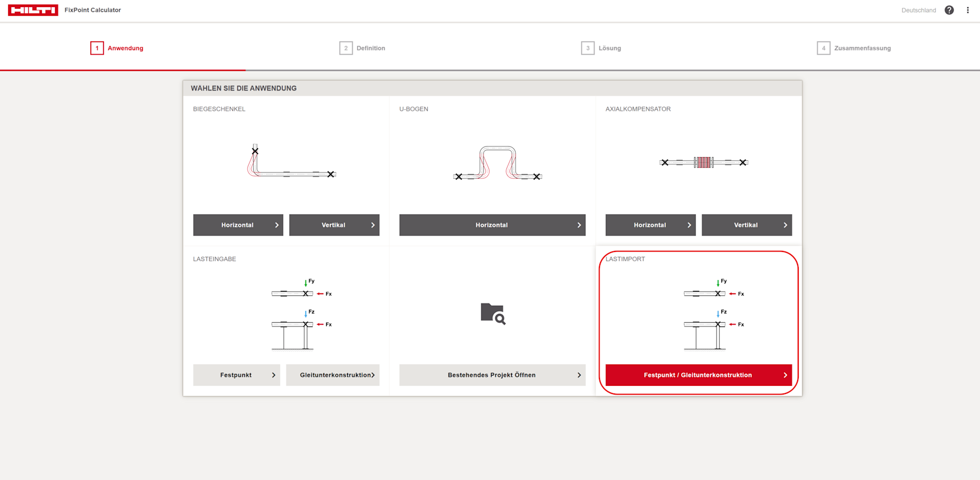This screenshot has height=480, width=980.
Task: Click the U-BOGEN heading
Action: (x=414, y=109)
